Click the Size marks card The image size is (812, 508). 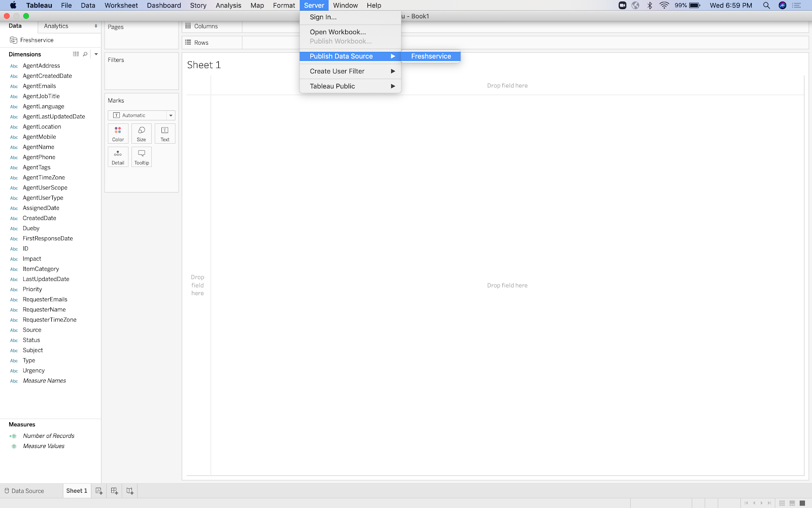click(142, 134)
